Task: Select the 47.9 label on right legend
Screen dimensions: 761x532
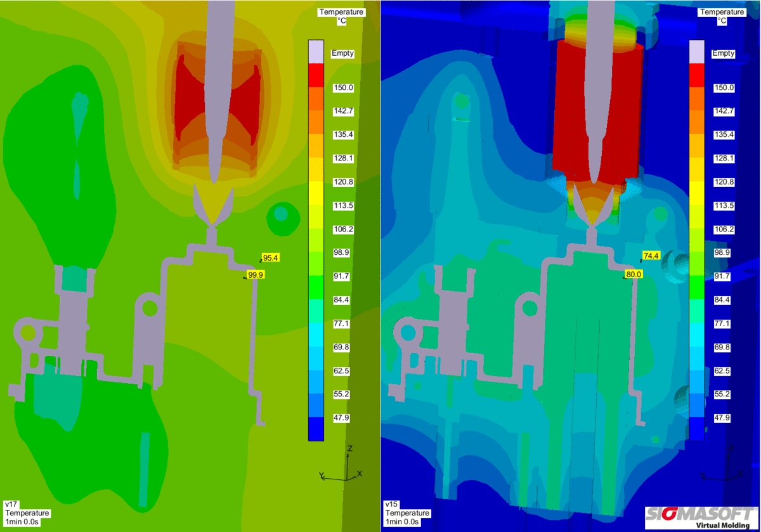Action: point(723,418)
